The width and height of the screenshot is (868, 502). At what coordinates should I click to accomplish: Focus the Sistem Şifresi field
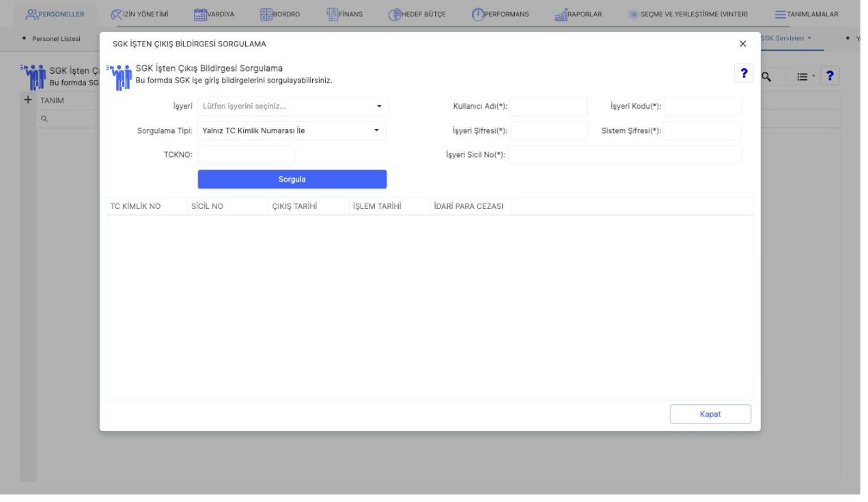coord(703,130)
